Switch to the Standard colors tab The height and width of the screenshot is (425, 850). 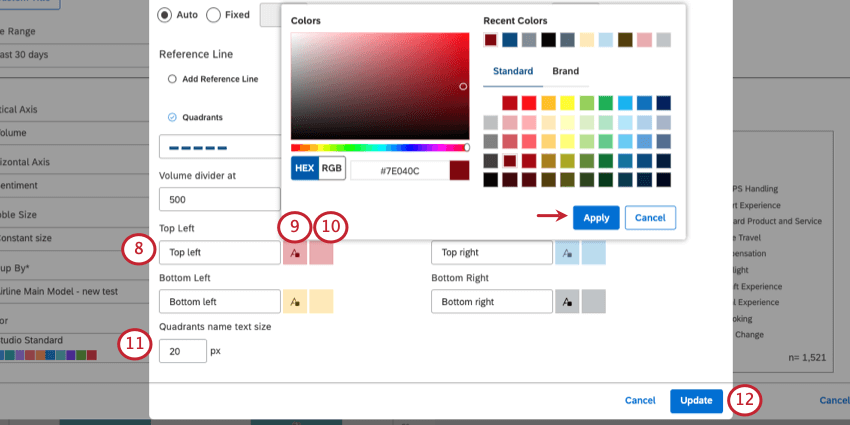click(513, 71)
